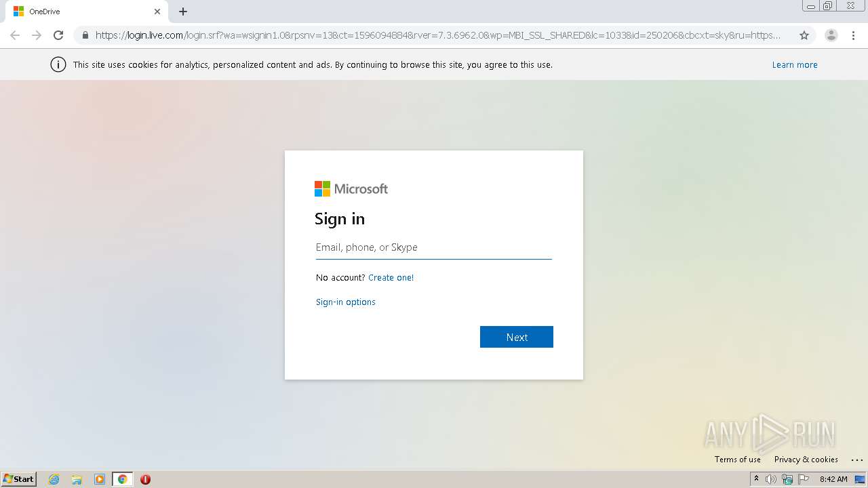Image resolution: width=868 pixels, height=488 pixels.
Task: Click the padlock site security icon
Action: click(x=85, y=35)
